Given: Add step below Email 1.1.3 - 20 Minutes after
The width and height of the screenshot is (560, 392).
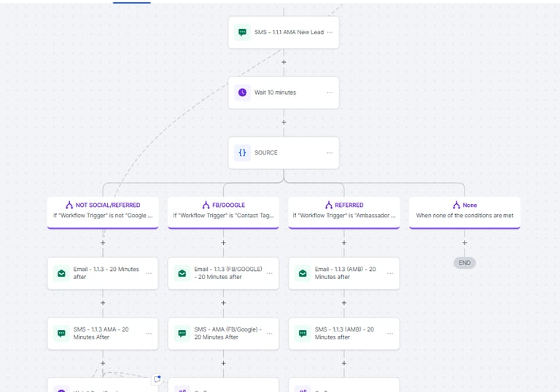Looking at the screenshot, I should pyautogui.click(x=103, y=303).
